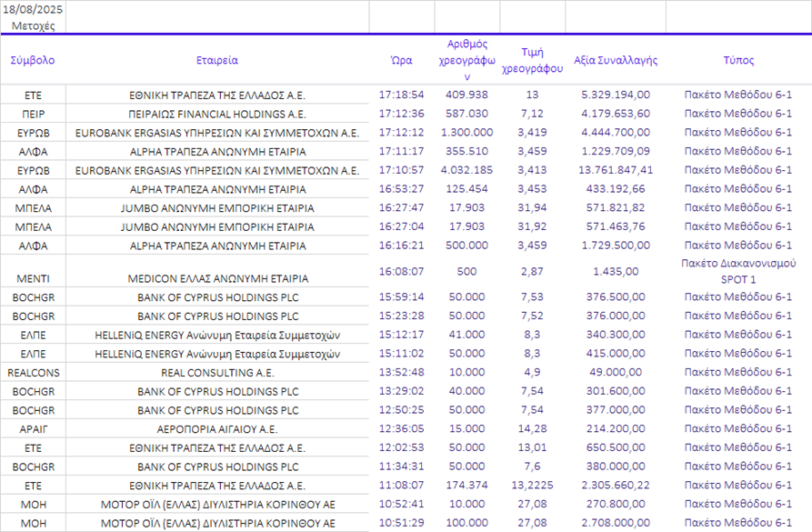
Task: Select the quantity cell 4.032.185
Action: (x=466, y=170)
